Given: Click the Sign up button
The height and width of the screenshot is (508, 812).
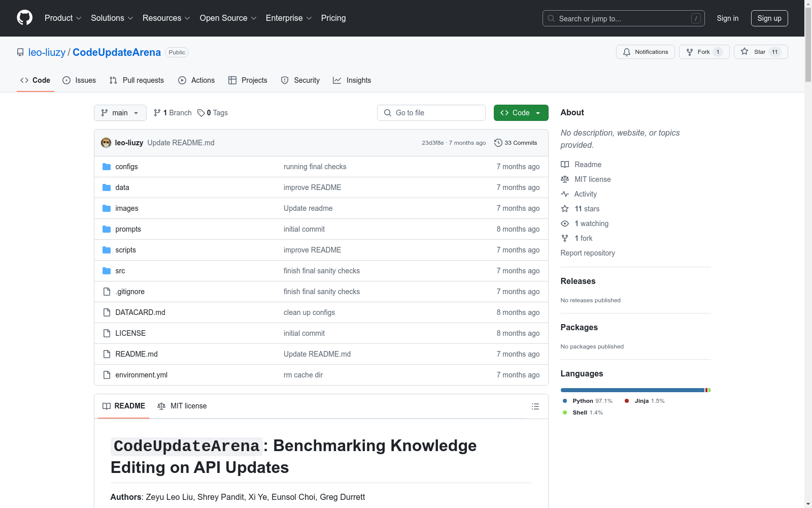Looking at the screenshot, I should pyautogui.click(x=769, y=18).
